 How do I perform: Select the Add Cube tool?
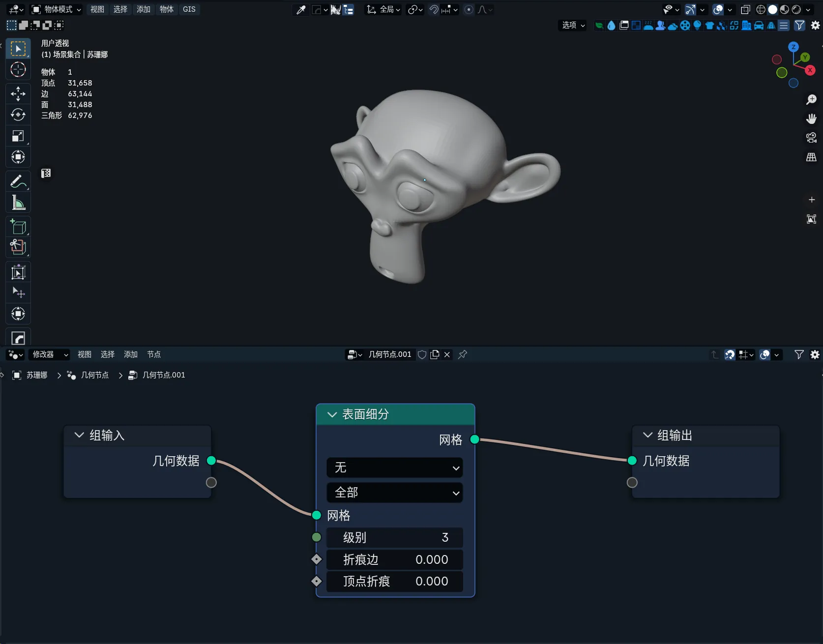tap(18, 227)
